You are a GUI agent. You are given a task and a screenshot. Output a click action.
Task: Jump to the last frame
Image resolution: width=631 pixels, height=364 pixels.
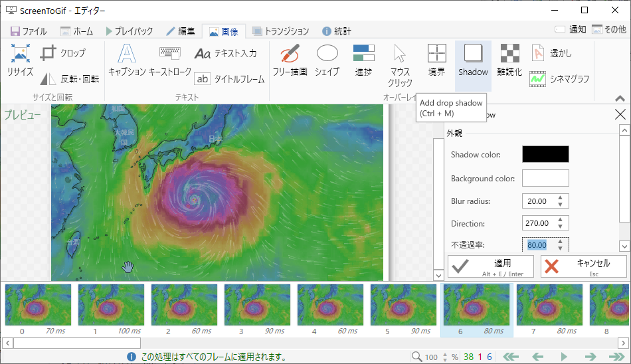click(x=617, y=357)
